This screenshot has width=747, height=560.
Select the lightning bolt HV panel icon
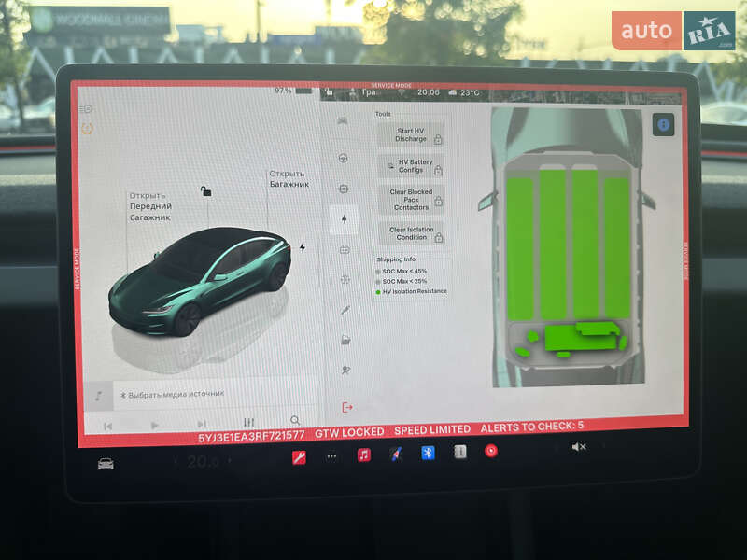[x=345, y=217]
